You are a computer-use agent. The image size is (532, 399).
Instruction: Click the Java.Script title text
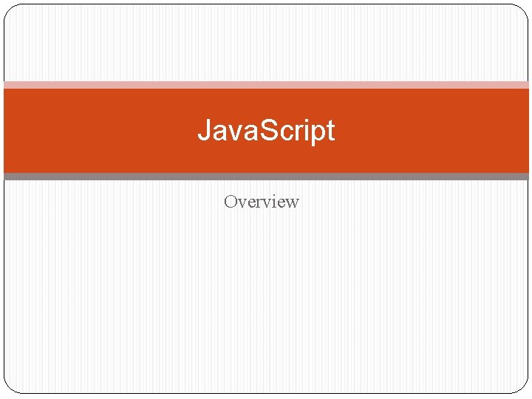click(266, 131)
